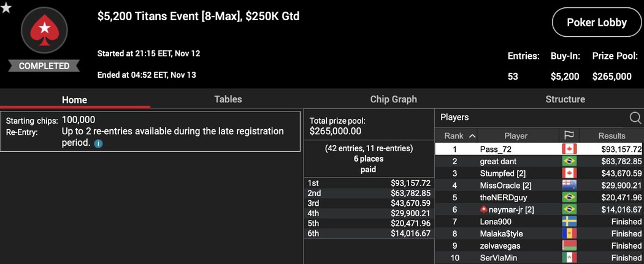Open the Structure tab
Viewport: 644px width, 264px height.
pos(565,99)
